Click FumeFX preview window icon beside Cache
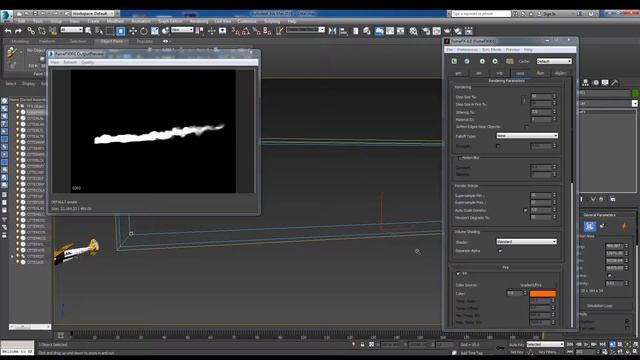Screen dimensions: 640x360 tap(509, 61)
